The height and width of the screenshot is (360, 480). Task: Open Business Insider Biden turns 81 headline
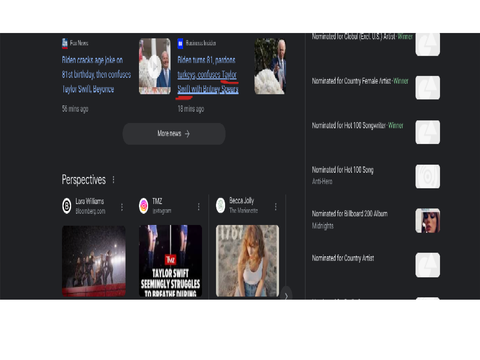[x=208, y=74]
